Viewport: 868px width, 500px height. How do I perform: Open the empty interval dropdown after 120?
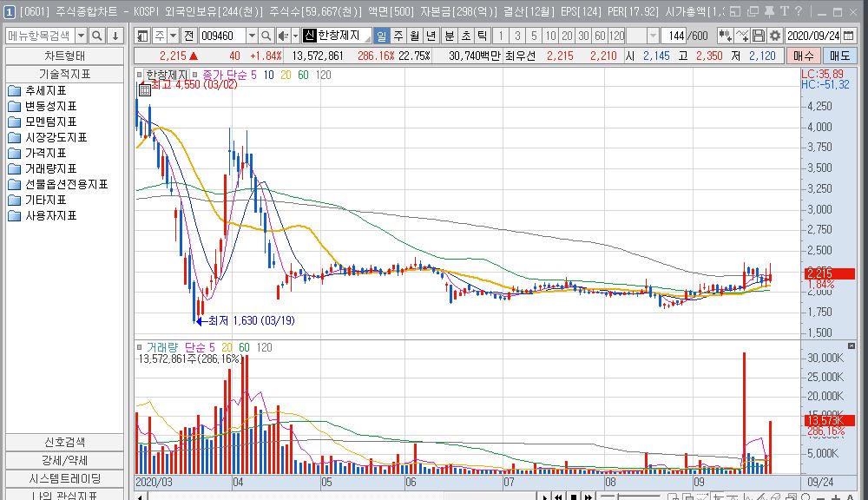click(x=653, y=36)
